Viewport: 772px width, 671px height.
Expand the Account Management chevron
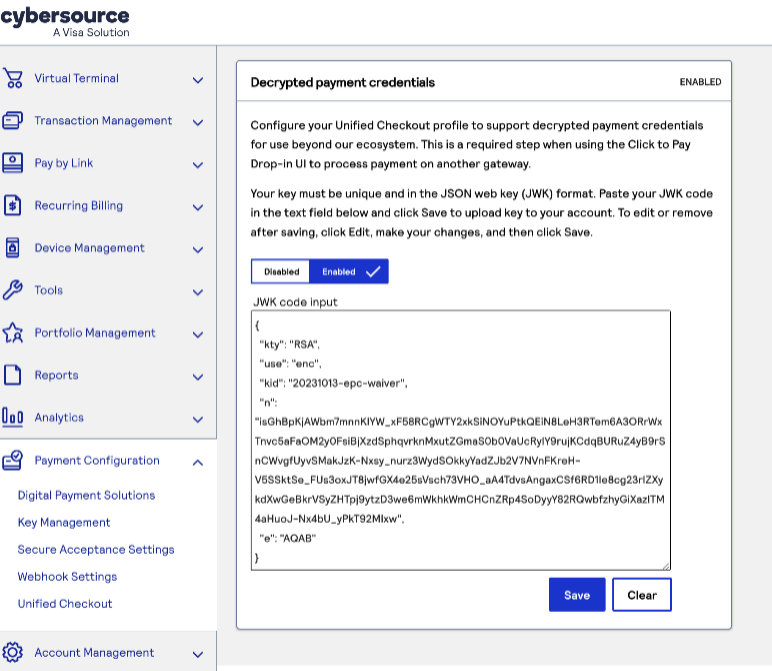pyautogui.click(x=198, y=654)
